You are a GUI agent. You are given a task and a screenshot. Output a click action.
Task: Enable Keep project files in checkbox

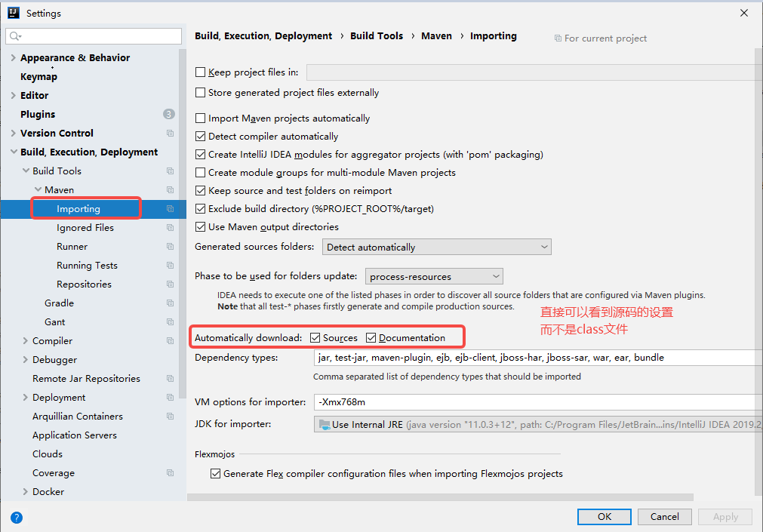pos(200,72)
